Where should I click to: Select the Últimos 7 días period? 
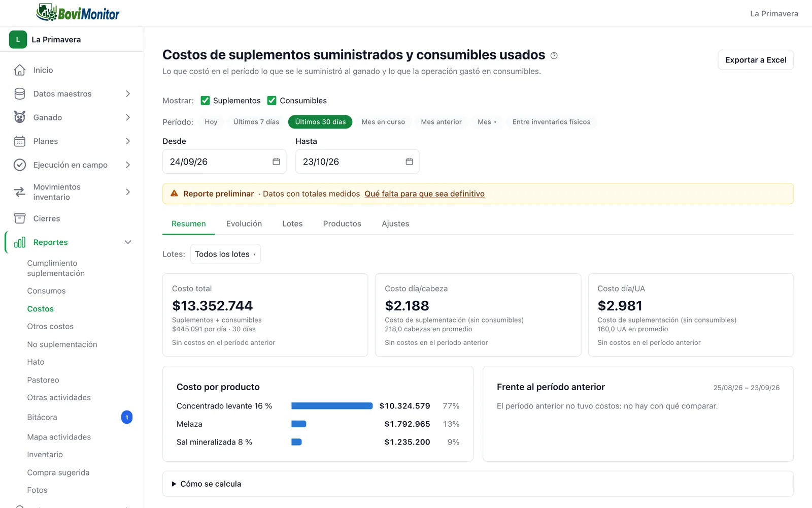click(x=256, y=122)
